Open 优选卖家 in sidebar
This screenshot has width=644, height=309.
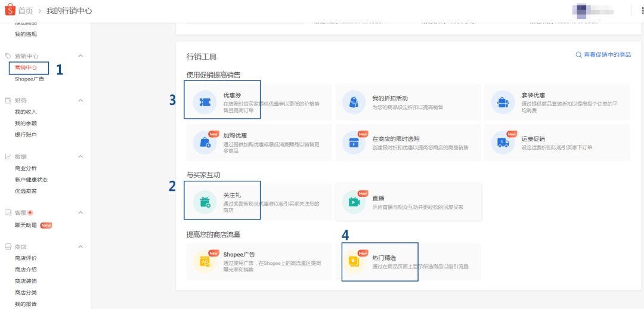[26, 191]
